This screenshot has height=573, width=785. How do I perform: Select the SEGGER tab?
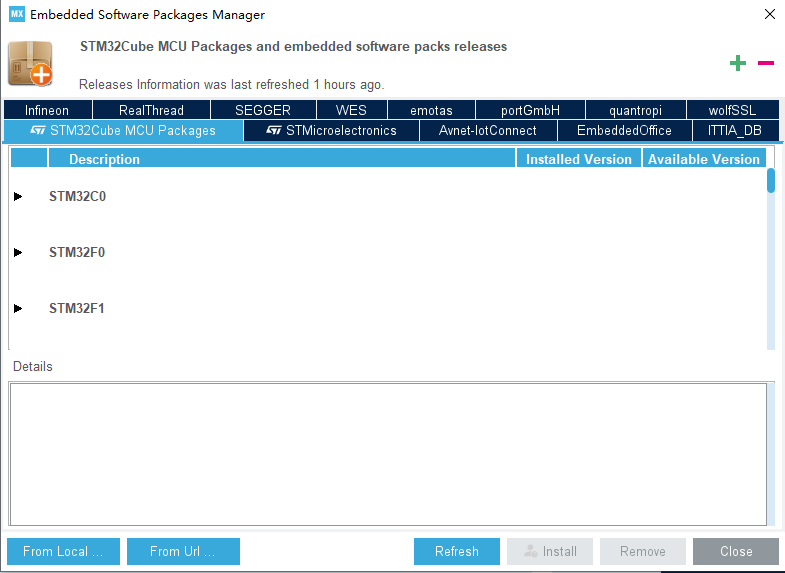point(263,110)
